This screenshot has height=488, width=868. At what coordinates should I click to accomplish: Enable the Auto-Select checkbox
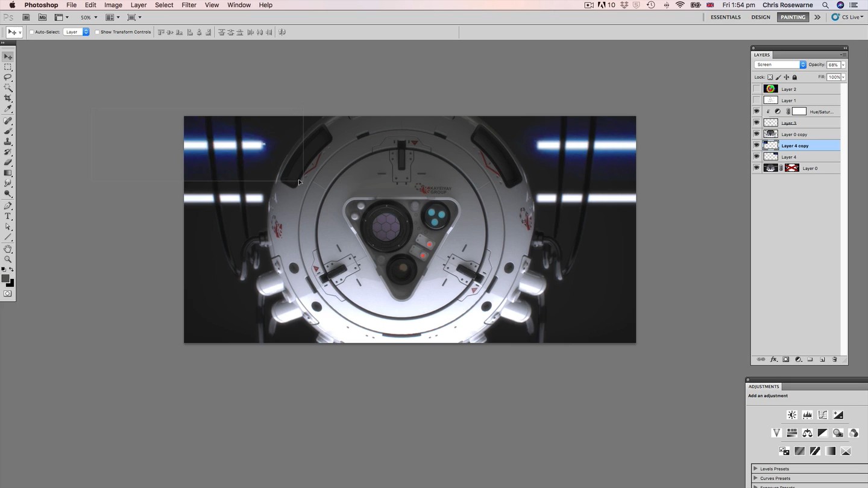pos(32,32)
